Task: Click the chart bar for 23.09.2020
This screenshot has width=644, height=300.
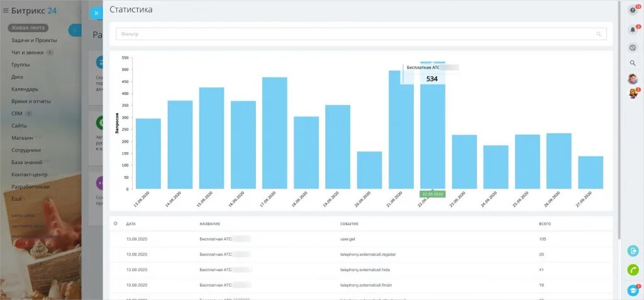Action: point(465,162)
